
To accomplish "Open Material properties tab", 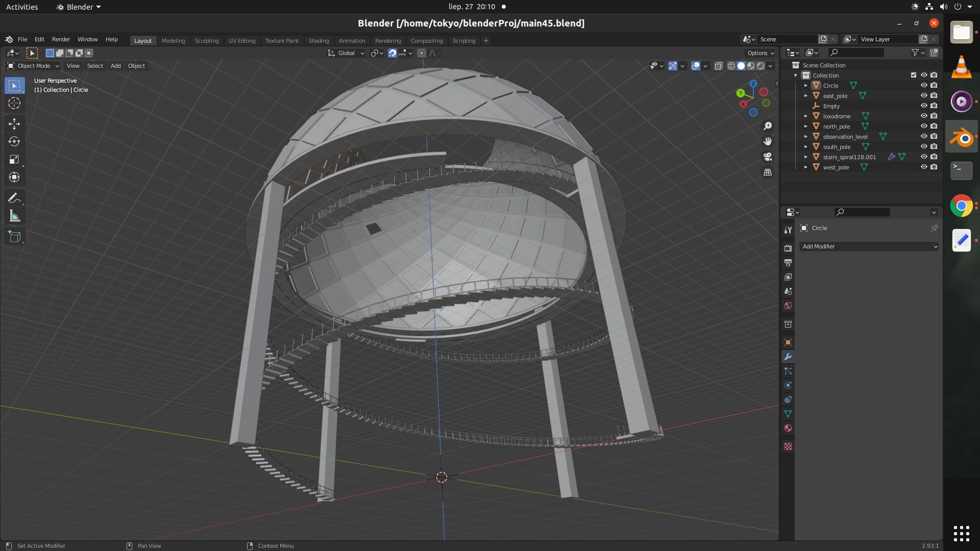I will [788, 429].
